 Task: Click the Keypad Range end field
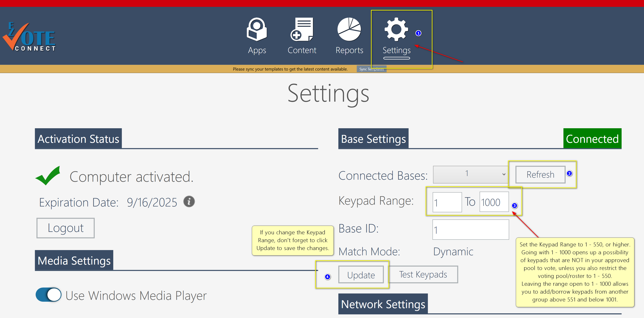[494, 202]
